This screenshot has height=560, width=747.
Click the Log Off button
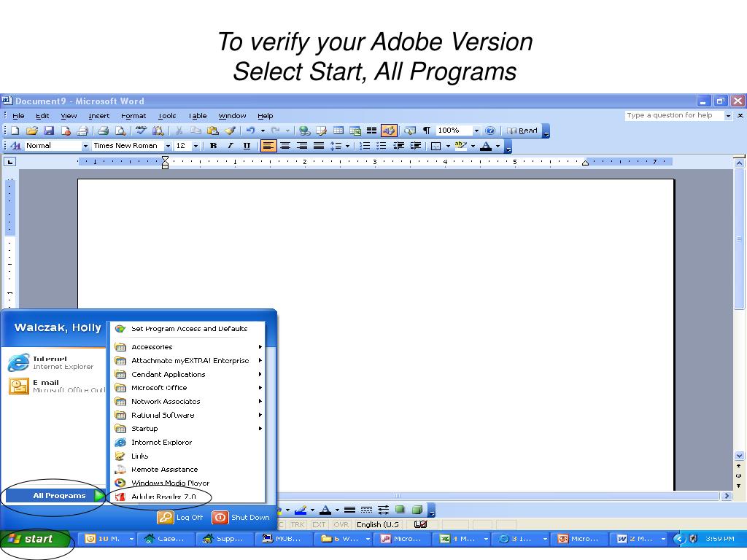click(x=181, y=517)
